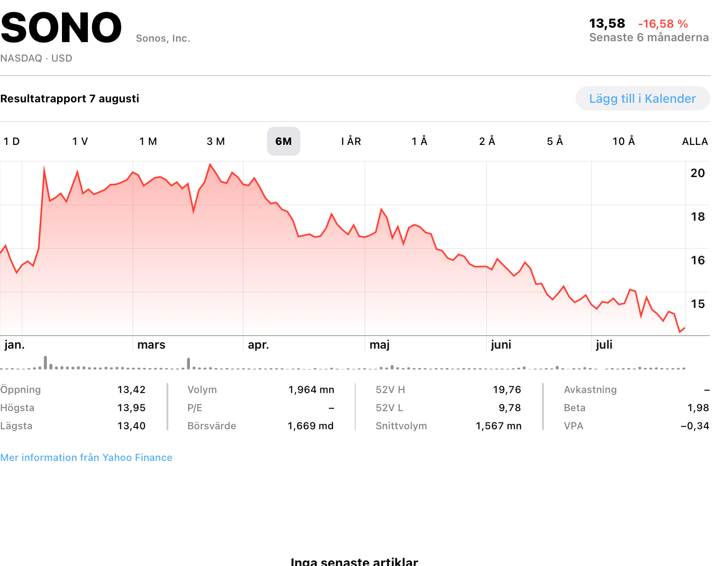
Task: Switch to the I ÅR range
Action: 351,141
